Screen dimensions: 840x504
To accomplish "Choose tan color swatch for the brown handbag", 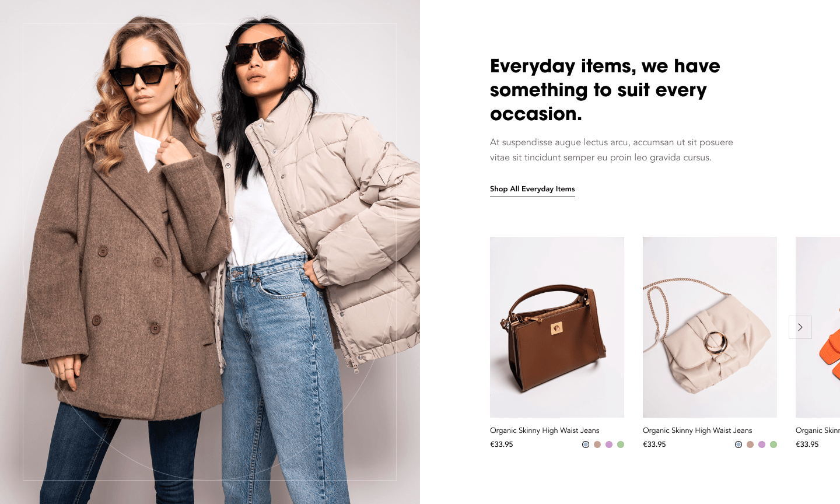I will point(597,444).
